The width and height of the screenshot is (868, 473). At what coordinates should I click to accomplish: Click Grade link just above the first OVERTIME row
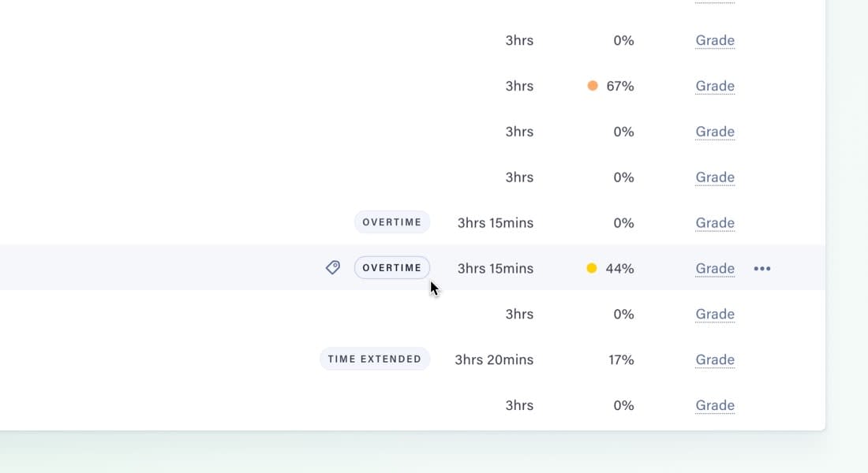point(715,177)
